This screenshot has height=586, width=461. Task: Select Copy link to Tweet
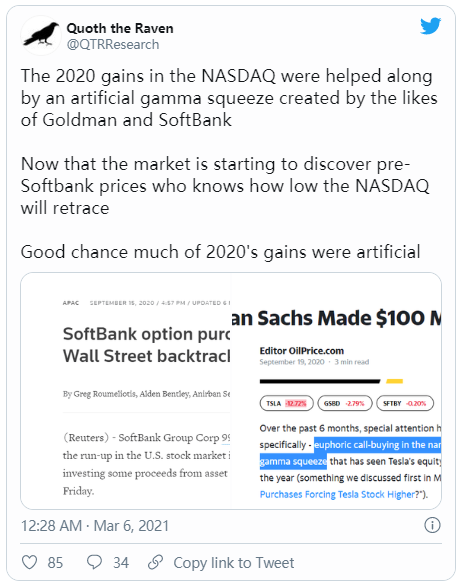[234, 562]
